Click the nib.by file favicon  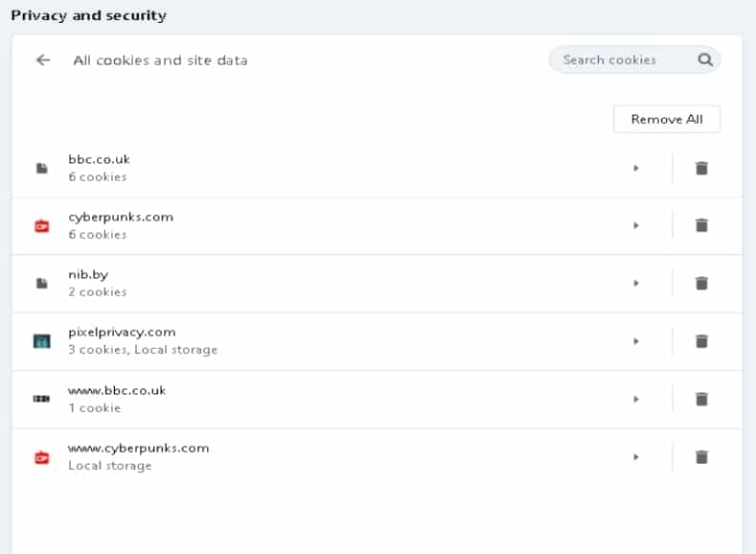point(42,284)
